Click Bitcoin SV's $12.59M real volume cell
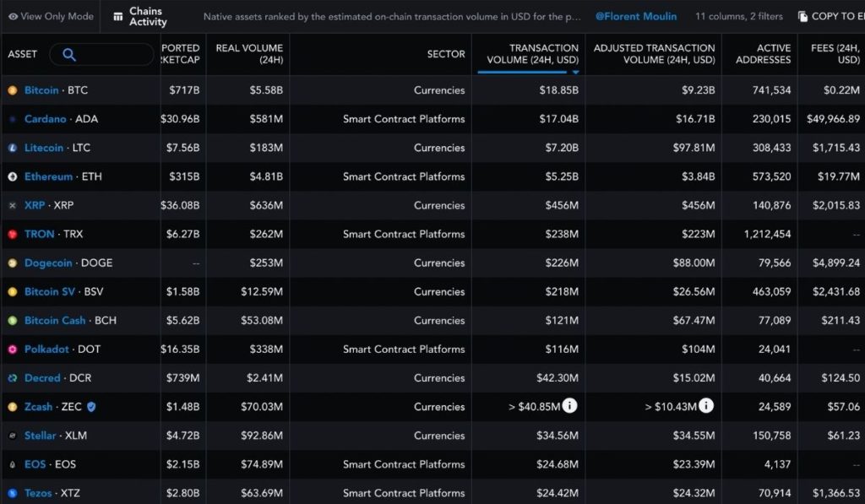Viewport: 865px width, 504px height. click(262, 292)
